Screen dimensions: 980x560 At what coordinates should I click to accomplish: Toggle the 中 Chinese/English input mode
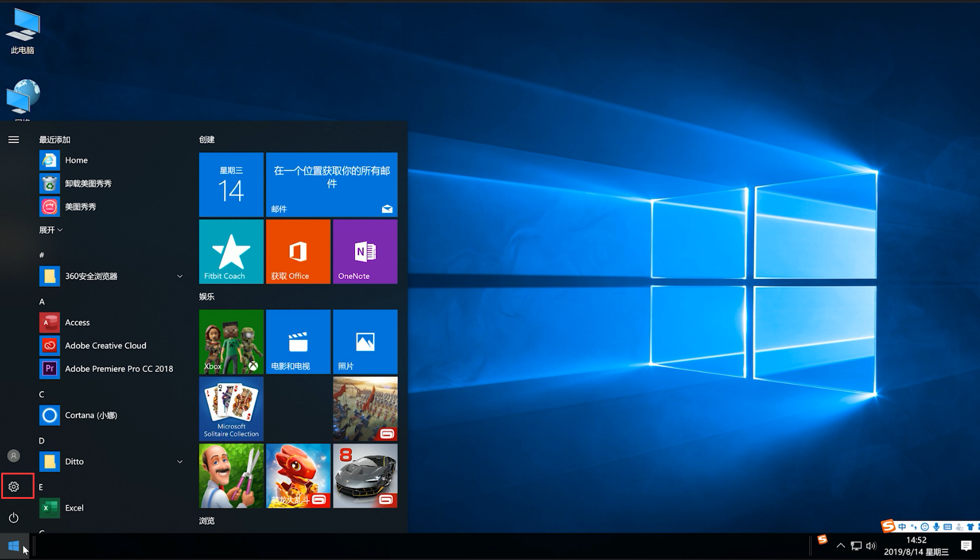902,527
